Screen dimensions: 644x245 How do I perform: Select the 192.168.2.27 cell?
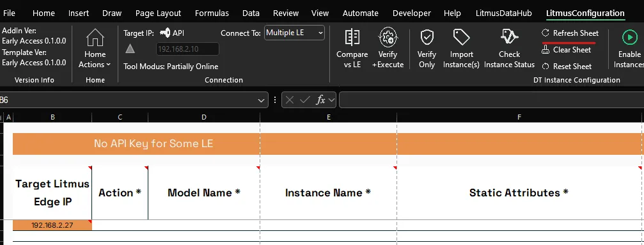(52, 225)
